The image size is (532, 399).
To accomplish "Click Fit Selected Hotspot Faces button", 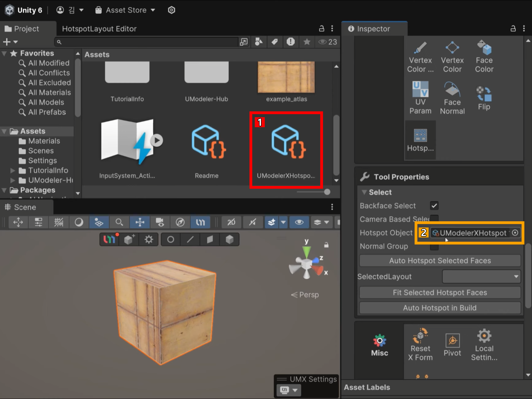I will click(x=440, y=293).
